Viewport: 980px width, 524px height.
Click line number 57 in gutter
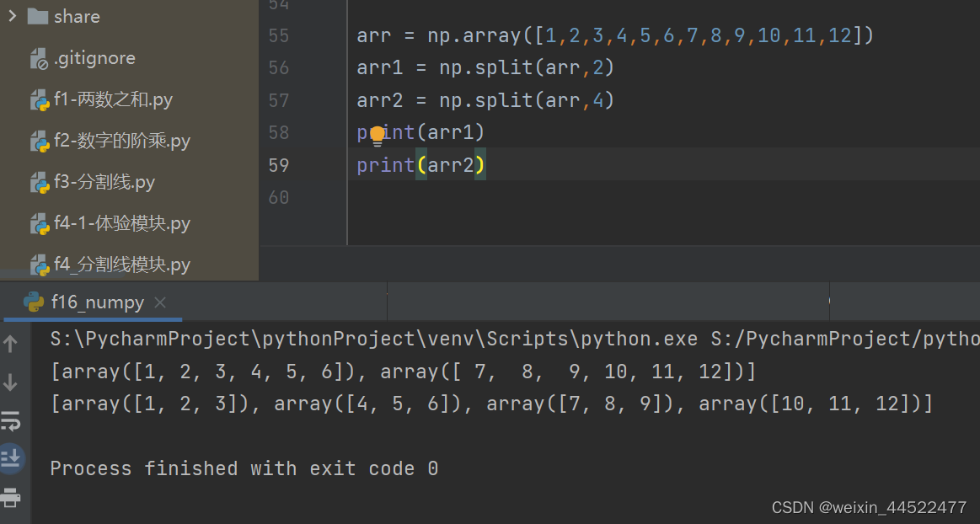(279, 100)
